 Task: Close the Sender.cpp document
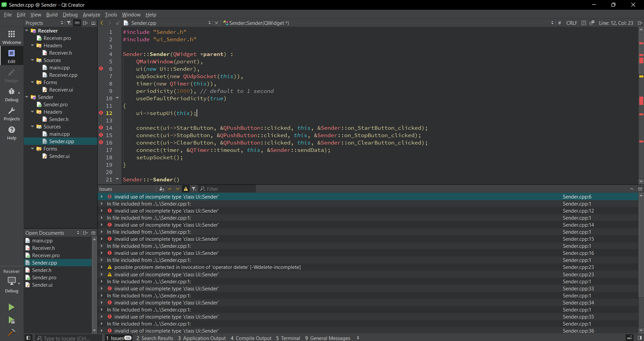tap(216, 23)
